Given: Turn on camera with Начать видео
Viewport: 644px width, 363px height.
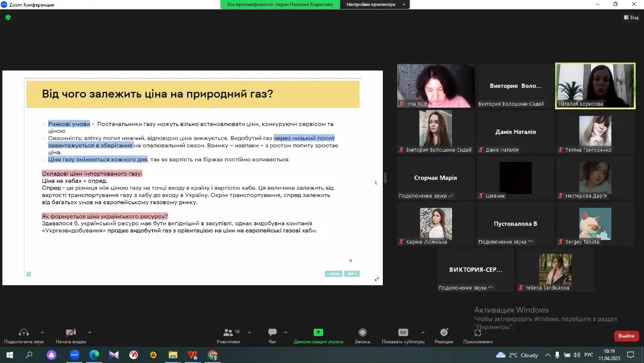Looking at the screenshot, I should tap(70, 333).
